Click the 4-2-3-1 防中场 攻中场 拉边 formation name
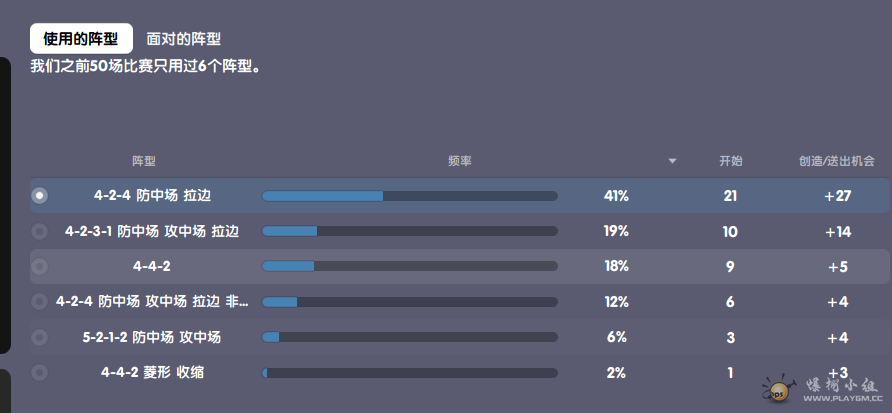Image resolution: width=892 pixels, height=413 pixels. click(152, 231)
